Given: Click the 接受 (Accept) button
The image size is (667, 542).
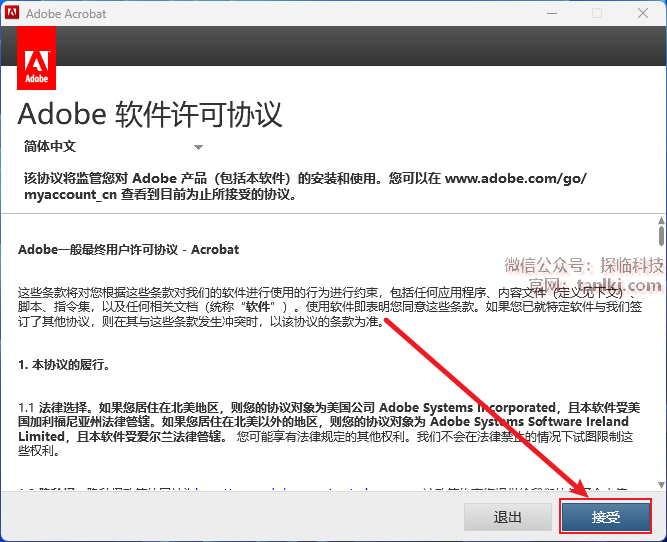Looking at the screenshot, I should [606, 517].
